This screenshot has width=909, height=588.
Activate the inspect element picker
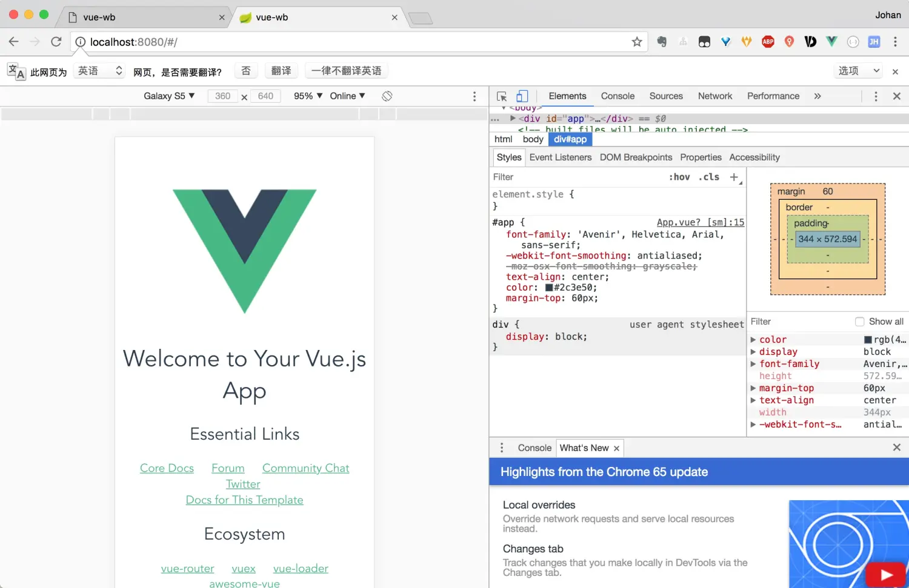[502, 96]
